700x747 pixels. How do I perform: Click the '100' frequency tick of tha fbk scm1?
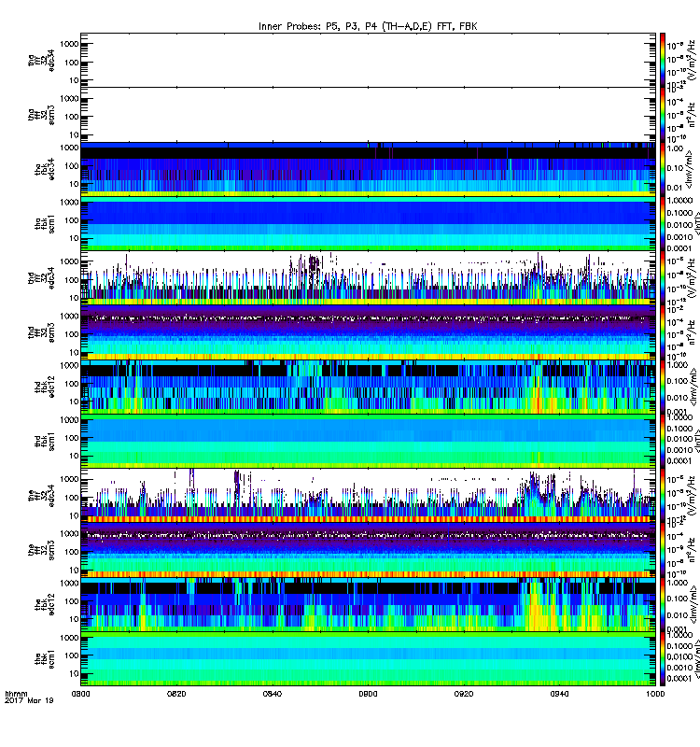point(72,220)
